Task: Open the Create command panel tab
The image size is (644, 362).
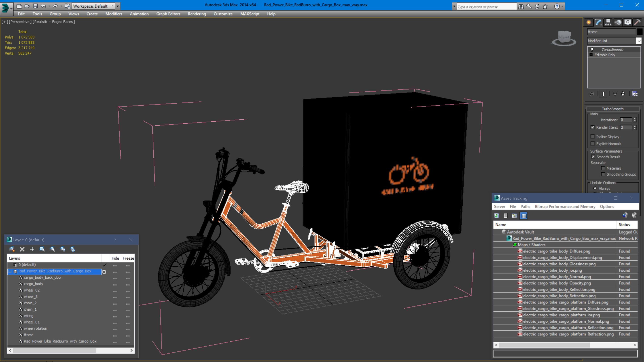Action: pos(589,23)
